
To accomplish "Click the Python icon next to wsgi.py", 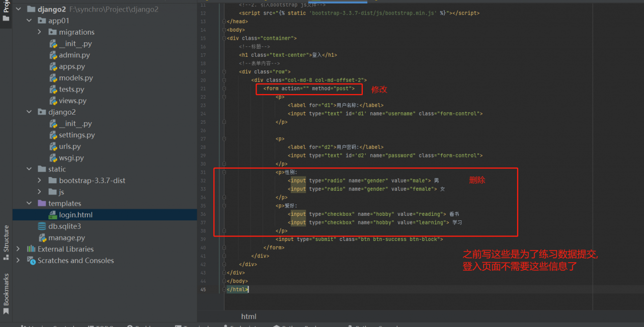I will point(53,158).
